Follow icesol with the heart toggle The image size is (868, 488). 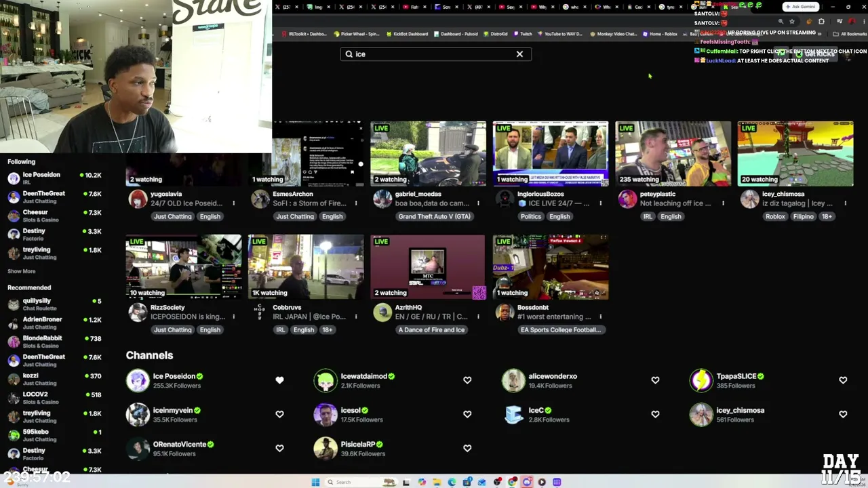pyautogui.click(x=467, y=414)
